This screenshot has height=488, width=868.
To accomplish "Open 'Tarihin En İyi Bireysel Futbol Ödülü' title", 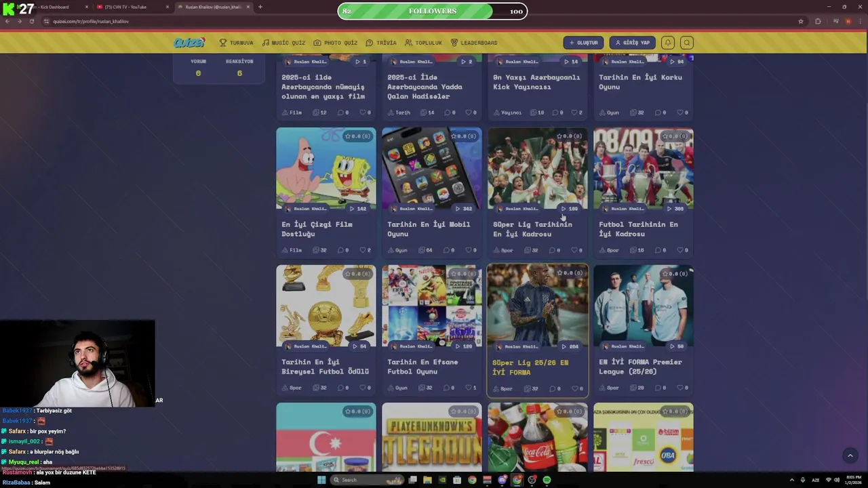I will click(x=325, y=367).
